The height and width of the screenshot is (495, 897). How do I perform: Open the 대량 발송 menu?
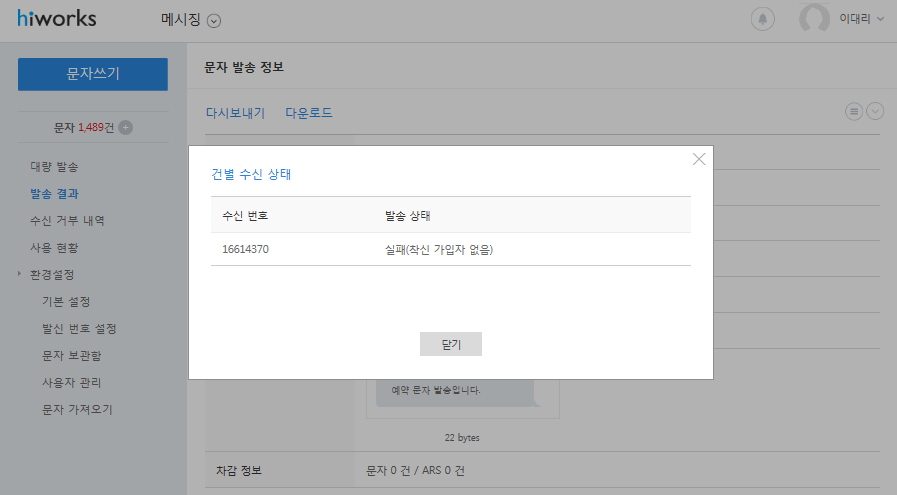[x=54, y=167]
